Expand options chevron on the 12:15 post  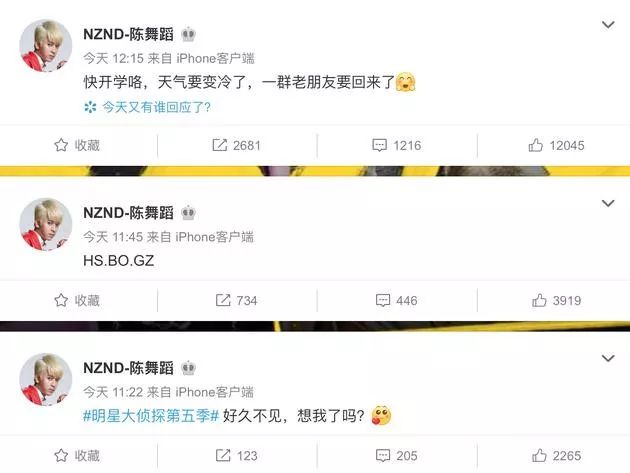click(608, 25)
